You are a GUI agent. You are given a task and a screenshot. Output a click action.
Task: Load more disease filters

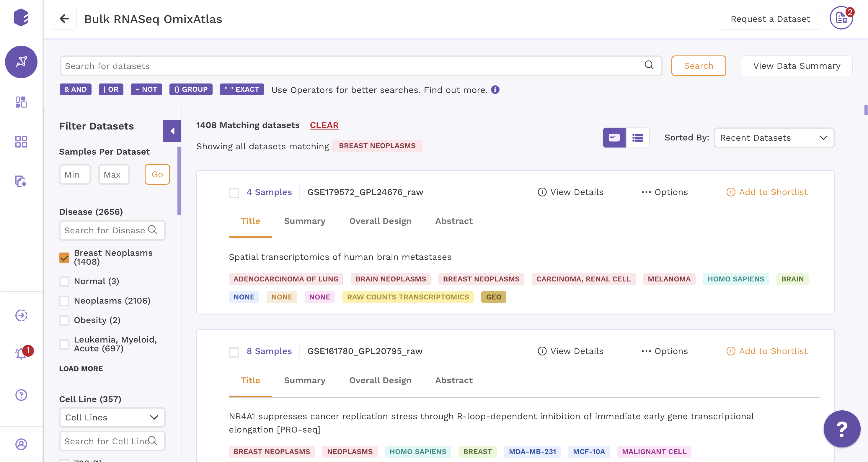(81, 368)
